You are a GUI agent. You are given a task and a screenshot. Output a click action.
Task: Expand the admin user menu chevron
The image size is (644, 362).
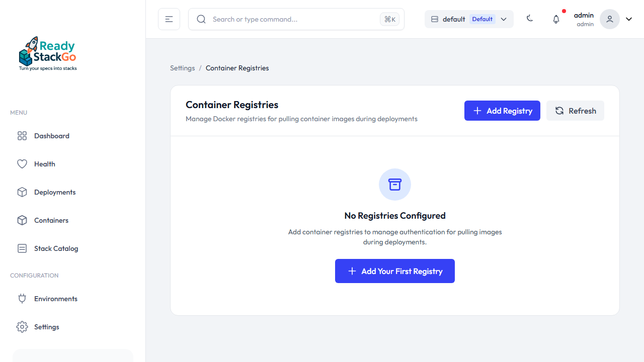click(x=629, y=19)
